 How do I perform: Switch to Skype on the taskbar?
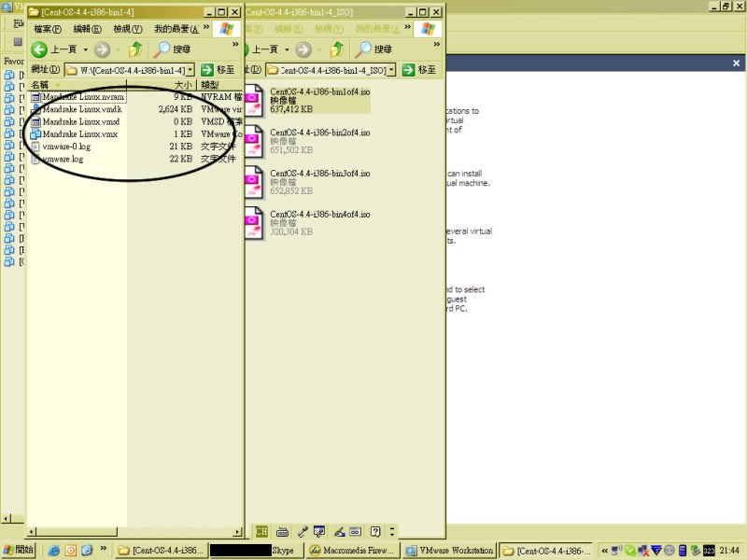tap(255, 551)
